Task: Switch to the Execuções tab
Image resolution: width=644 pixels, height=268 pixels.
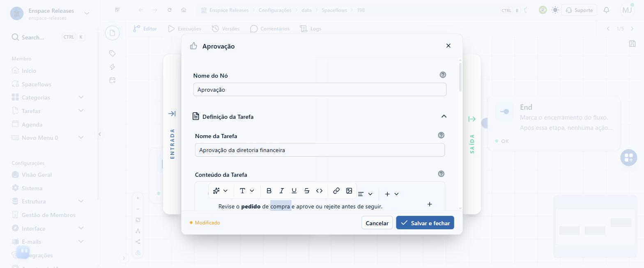Action: click(x=184, y=29)
